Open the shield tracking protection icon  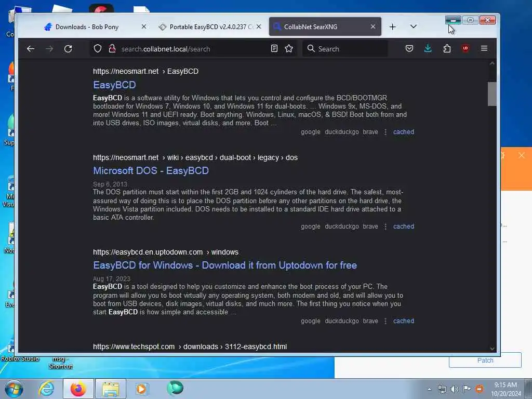pos(98,48)
